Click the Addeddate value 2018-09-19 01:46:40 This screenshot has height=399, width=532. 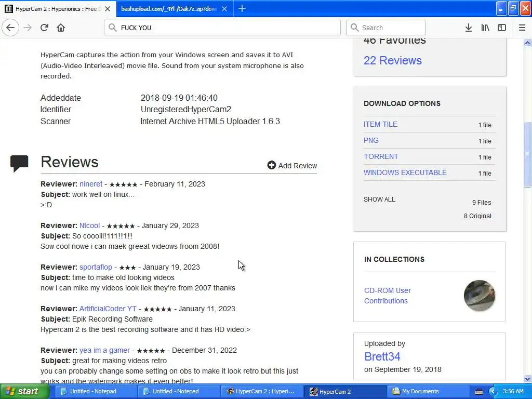pyautogui.click(x=179, y=98)
